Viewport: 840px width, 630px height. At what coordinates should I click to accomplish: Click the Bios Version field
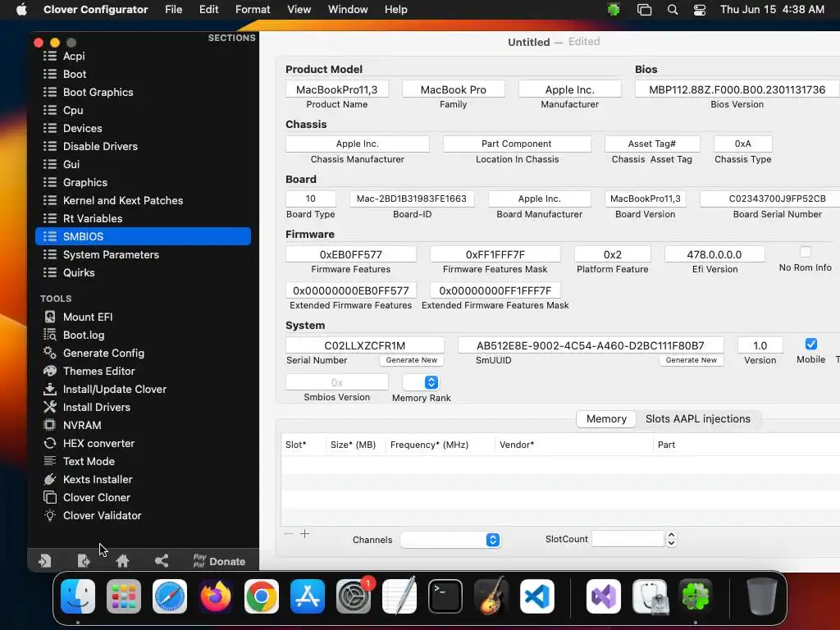[737, 89]
